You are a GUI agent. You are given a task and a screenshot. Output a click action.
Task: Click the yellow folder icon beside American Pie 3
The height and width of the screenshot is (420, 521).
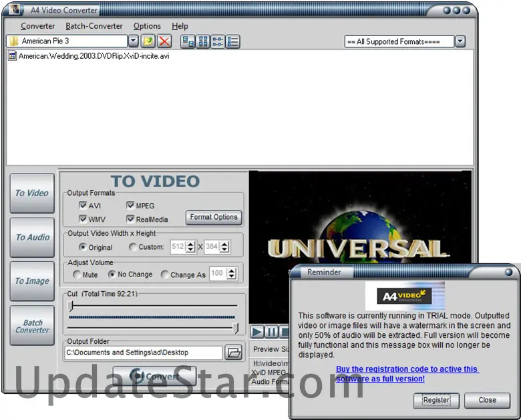point(13,41)
